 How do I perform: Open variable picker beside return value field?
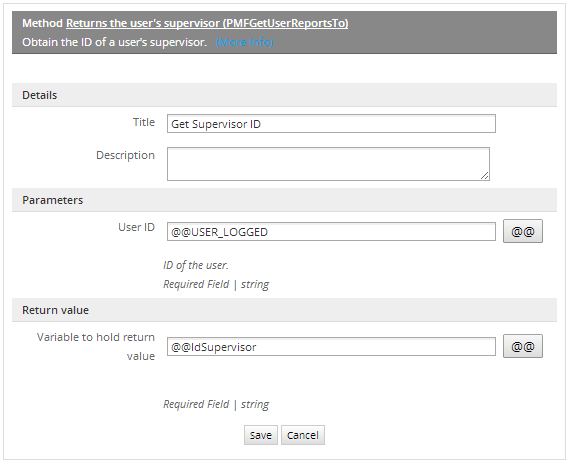(x=523, y=346)
